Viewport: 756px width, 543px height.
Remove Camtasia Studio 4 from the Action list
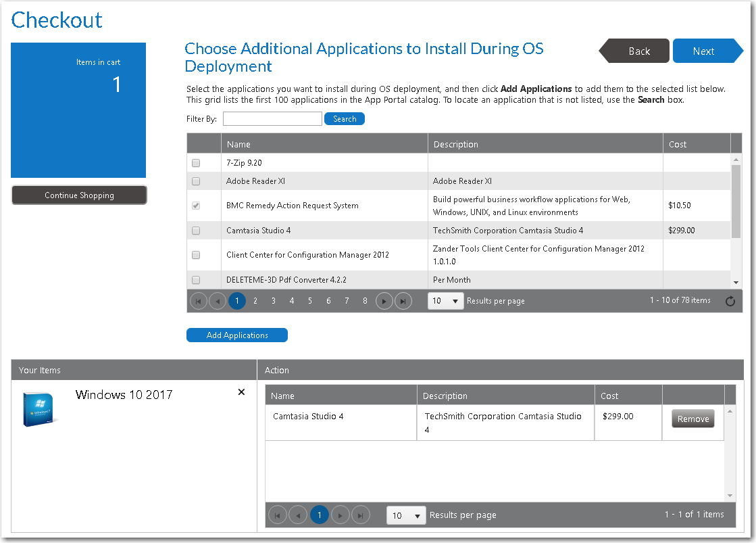(x=692, y=419)
